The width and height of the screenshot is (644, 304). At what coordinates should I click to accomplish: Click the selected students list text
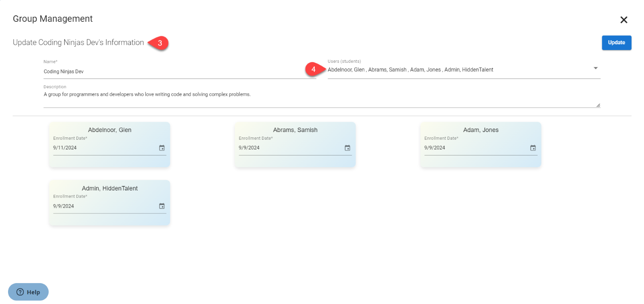(410, 70)
